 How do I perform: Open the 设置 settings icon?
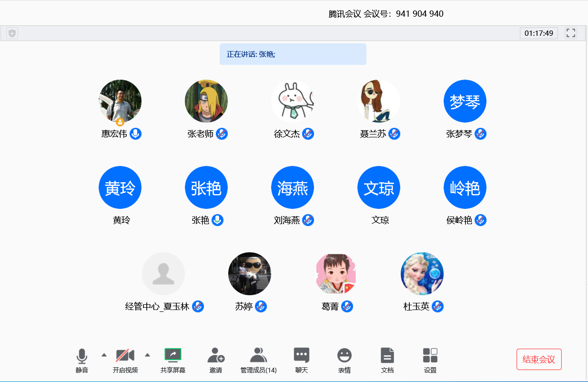pyautogui.click(x=430, y=355)
